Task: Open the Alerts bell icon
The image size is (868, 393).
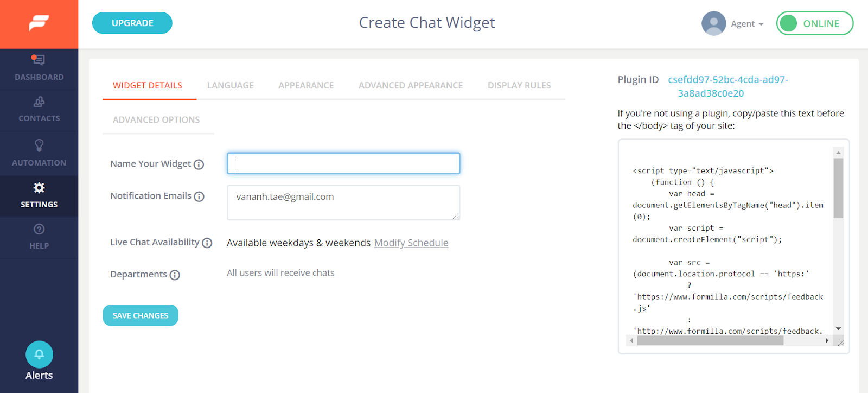Action: click(x=39, y=354)
